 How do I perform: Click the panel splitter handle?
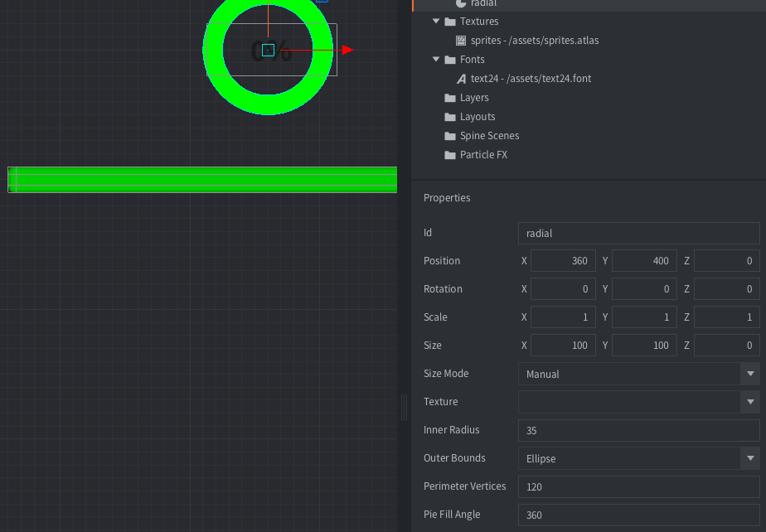click(404, 408)
